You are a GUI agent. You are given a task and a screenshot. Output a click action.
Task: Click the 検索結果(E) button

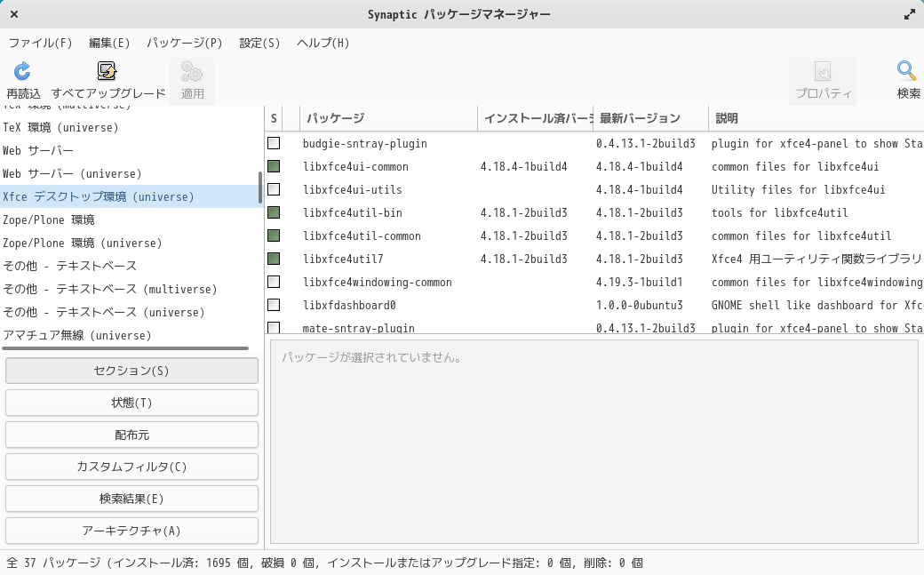coord(131,499)
